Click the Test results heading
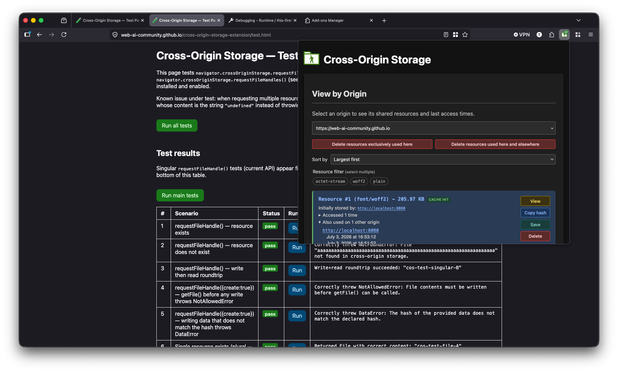Screen dimensions: 618x372 178,153
